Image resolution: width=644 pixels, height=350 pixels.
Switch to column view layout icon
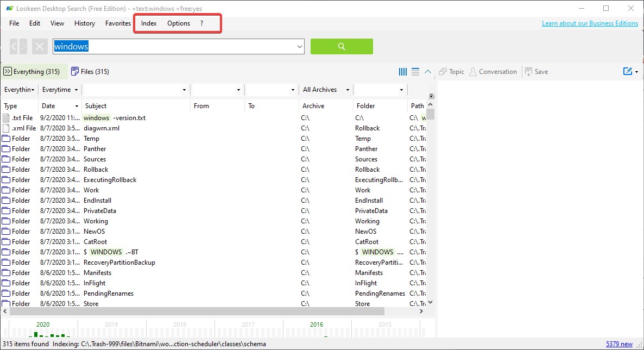point(402,72)
